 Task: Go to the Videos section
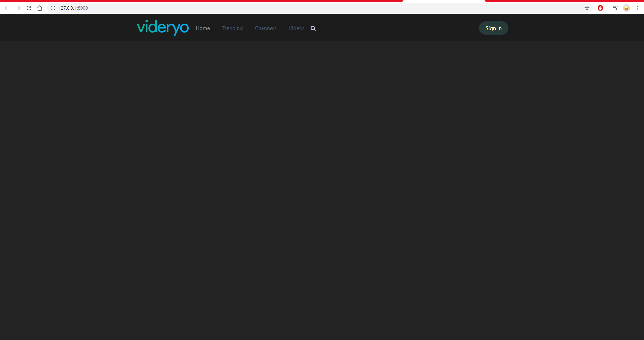pos(296,28)
